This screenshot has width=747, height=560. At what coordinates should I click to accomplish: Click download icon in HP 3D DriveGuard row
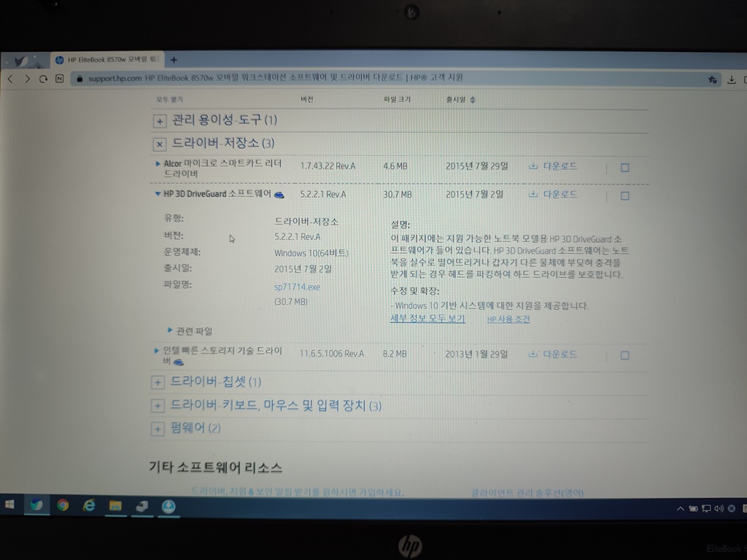(533, 194)
